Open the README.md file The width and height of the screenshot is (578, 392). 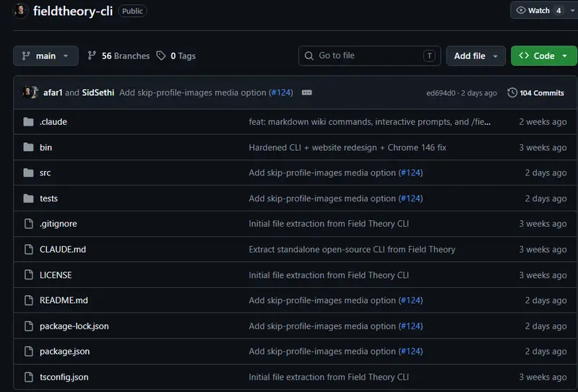(64, 300)
